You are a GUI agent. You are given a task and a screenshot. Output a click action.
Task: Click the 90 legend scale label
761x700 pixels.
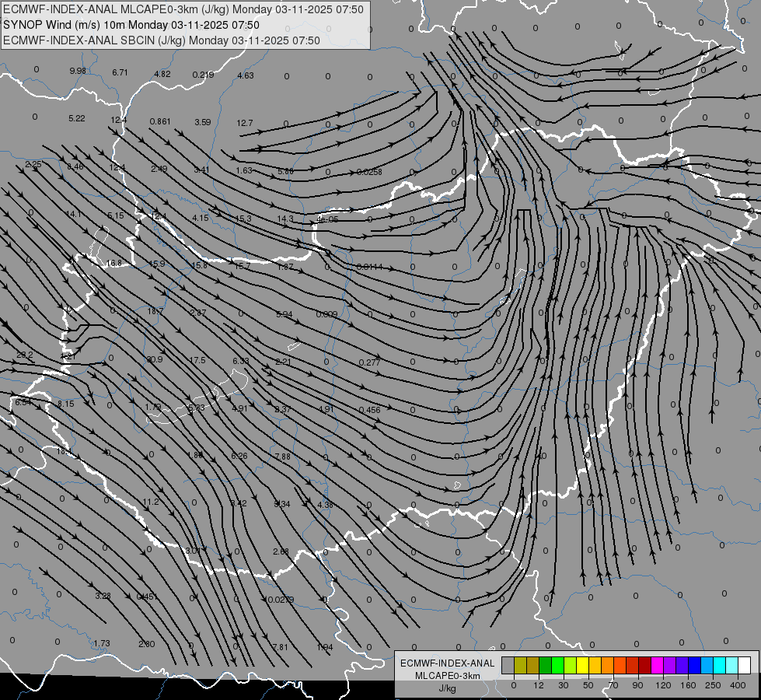637,685
